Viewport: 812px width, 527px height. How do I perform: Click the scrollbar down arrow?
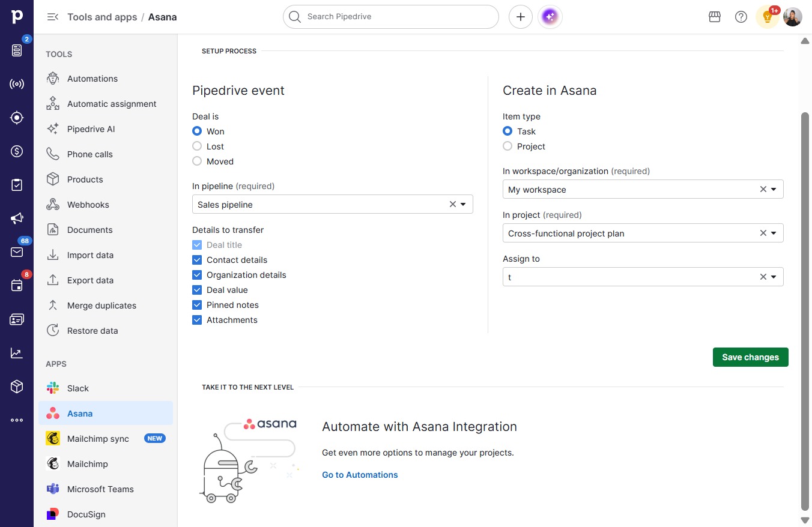(805, 520)
